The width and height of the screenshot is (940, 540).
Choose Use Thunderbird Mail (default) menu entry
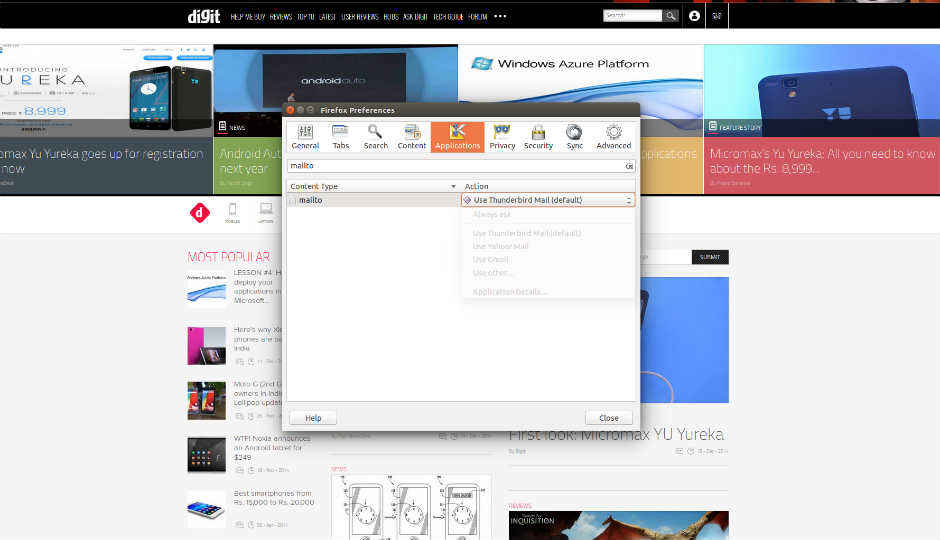tap(526, 233)
